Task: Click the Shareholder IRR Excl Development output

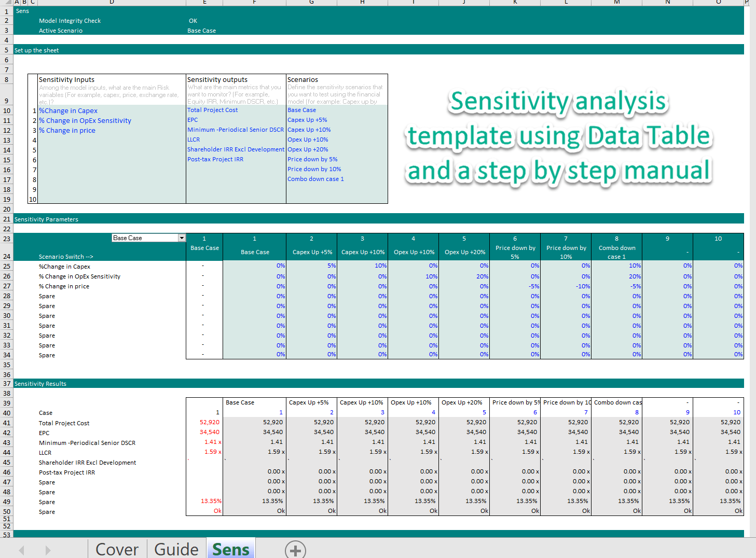Action: (x=236, y=149)
